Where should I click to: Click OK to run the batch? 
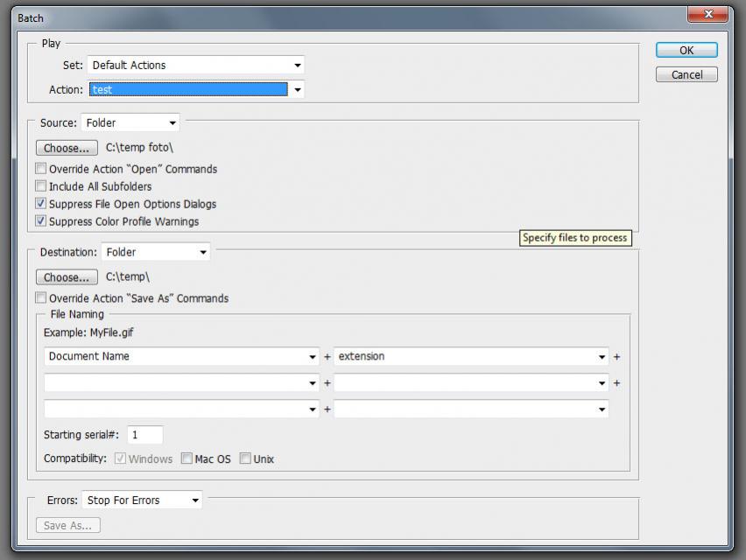click(686, 51)
